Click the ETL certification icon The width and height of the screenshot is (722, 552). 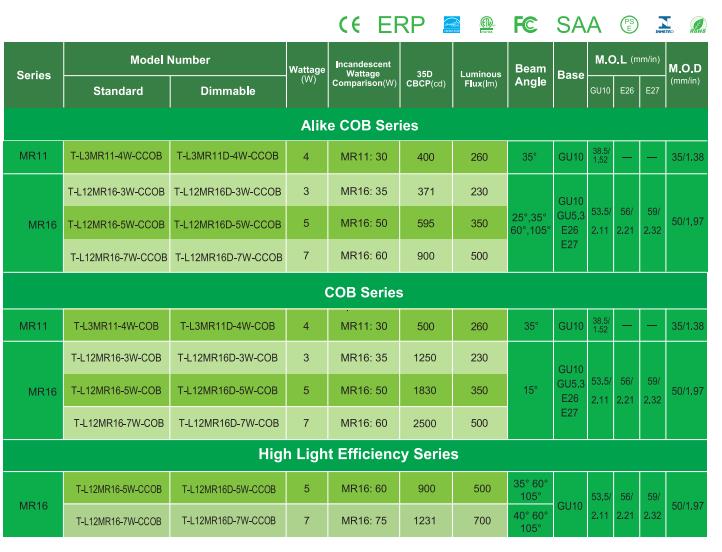coord(487,23)
